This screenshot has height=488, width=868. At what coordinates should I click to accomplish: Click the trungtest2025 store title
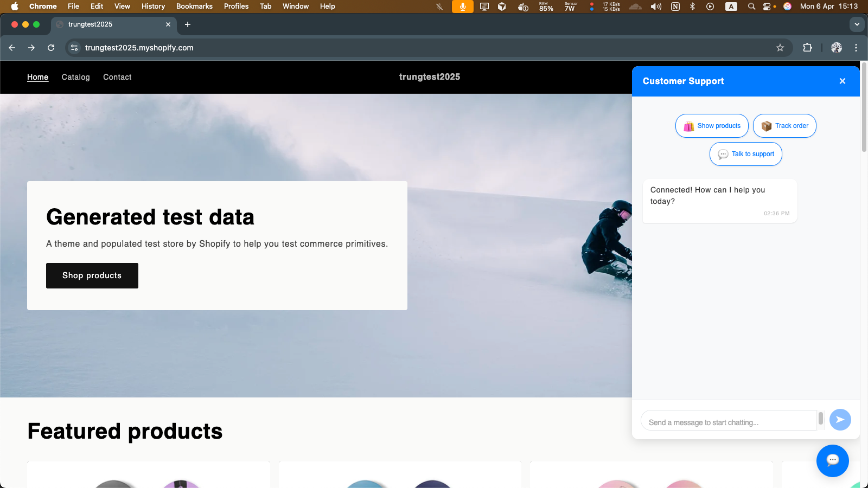tap(430, 77)
